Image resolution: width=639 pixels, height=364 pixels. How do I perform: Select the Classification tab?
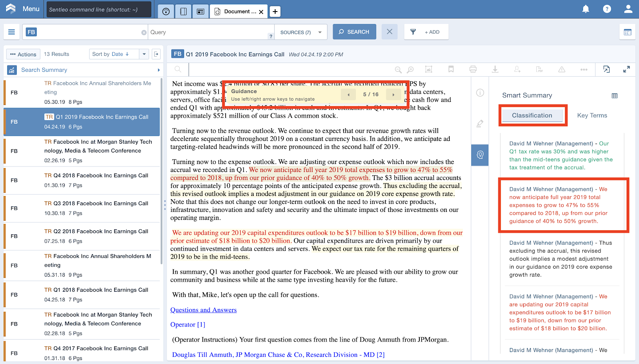(x=532, y=115)
